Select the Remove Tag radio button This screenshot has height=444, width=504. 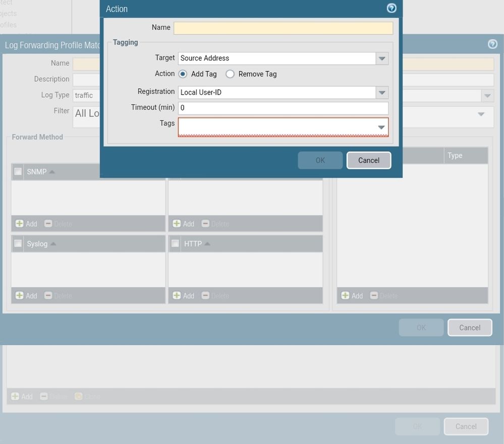click(230, 74)
